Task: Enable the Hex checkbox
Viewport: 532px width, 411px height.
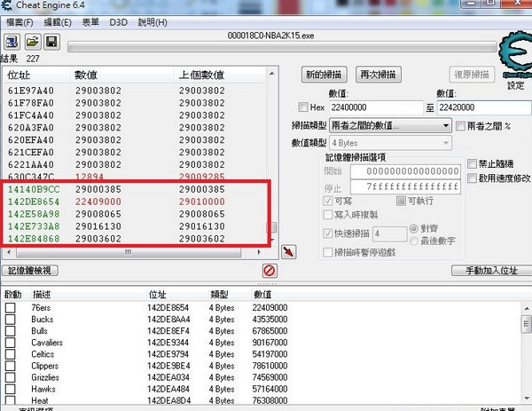Action: (x=305, y=107)
